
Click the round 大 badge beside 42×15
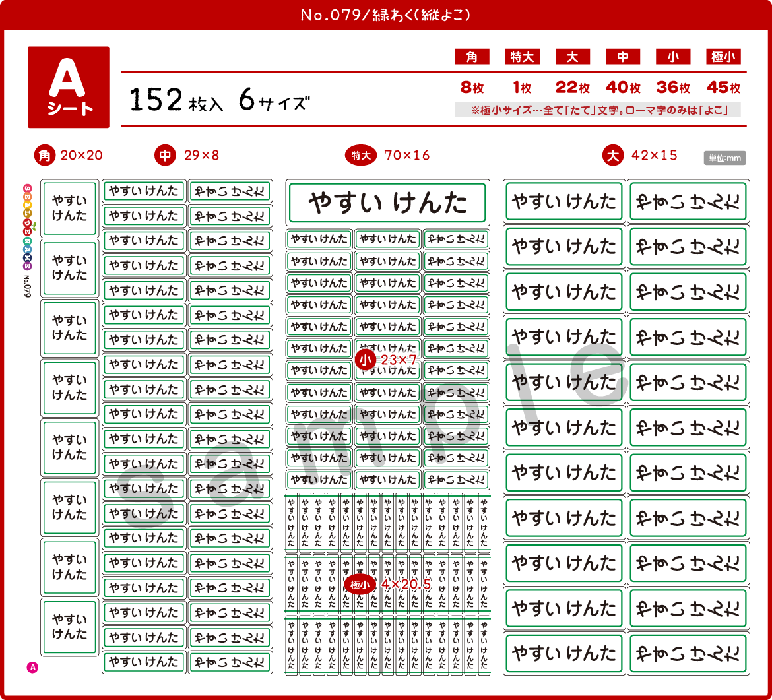pyautogui.click(x=612, y=156)
